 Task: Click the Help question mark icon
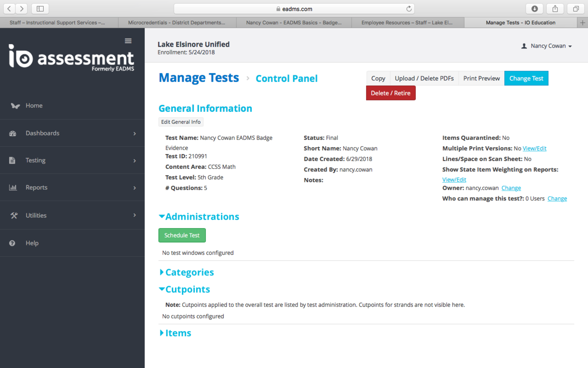(x=12, y=243)
